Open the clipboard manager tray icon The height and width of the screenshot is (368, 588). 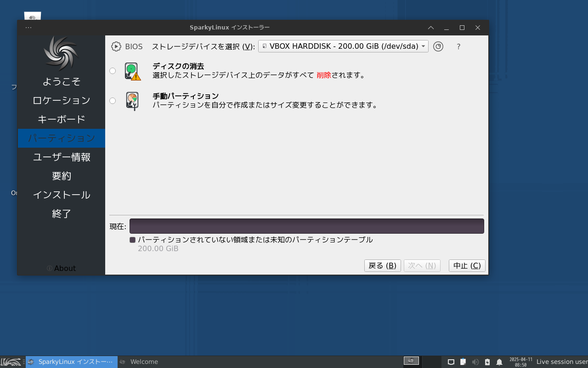(463, 362)
